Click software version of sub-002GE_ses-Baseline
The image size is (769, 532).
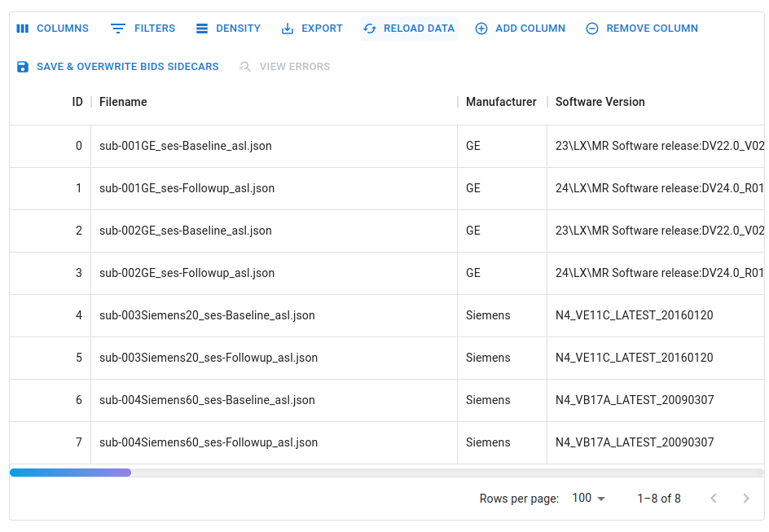[x=656, y=231]
